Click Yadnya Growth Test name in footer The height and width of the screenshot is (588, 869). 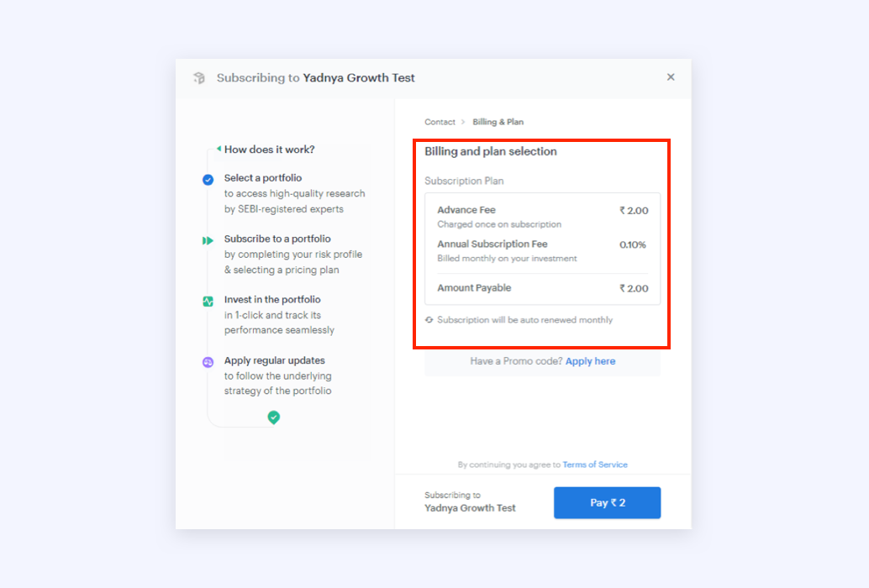pyautogui.click(x=470, y=507)
